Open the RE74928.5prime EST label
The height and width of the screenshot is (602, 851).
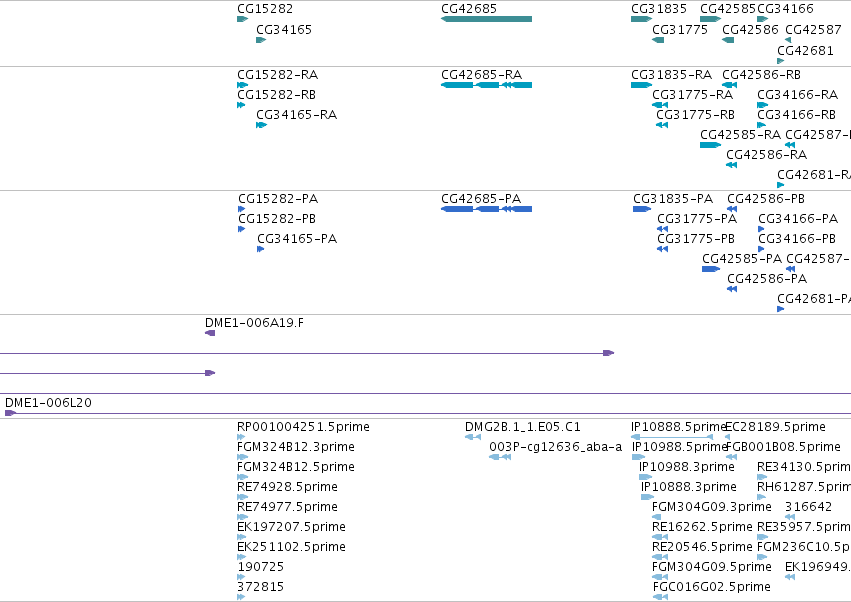(287, 486)
